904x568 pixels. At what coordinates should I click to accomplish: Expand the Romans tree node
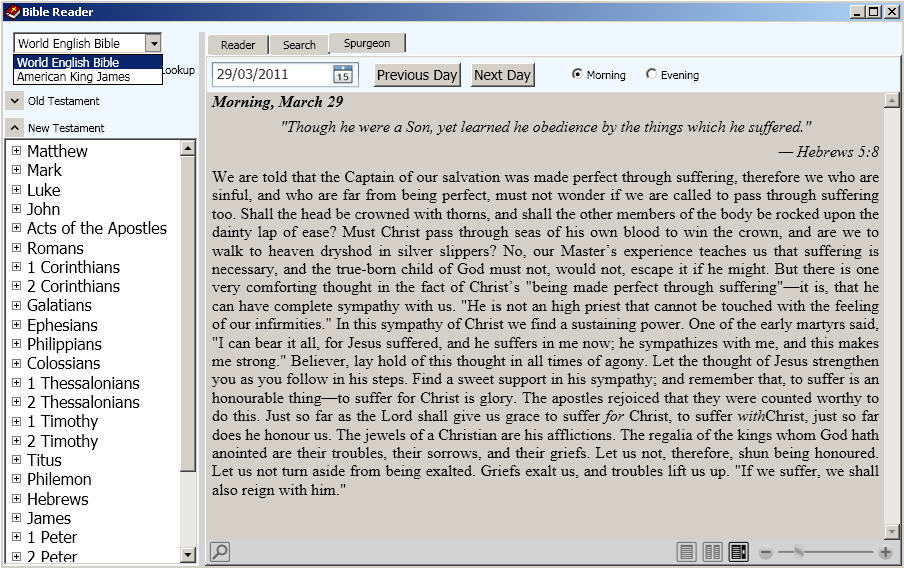[x=16, y=247]
